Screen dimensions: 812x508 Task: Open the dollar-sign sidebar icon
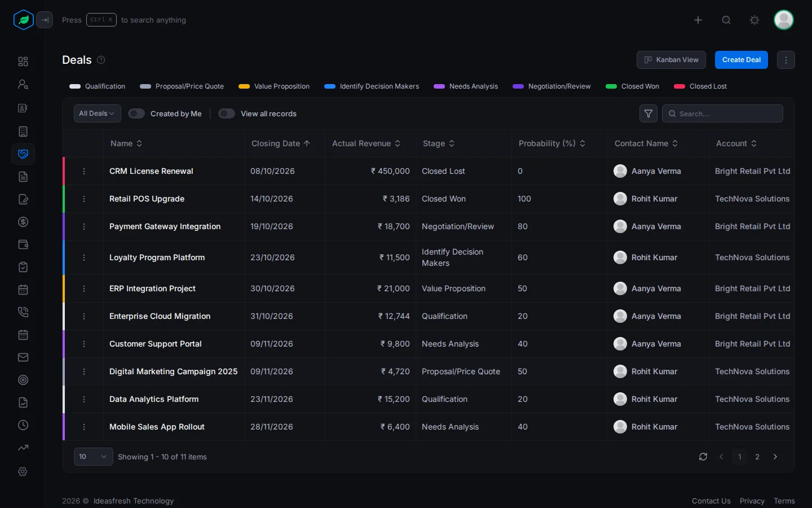point(23,222)
